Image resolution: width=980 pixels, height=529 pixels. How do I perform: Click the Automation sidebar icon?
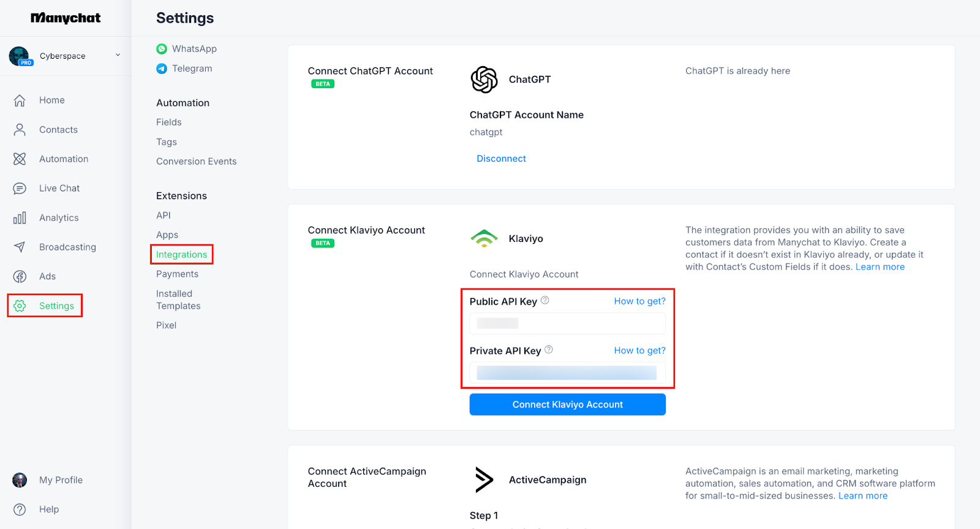[20, 159]
